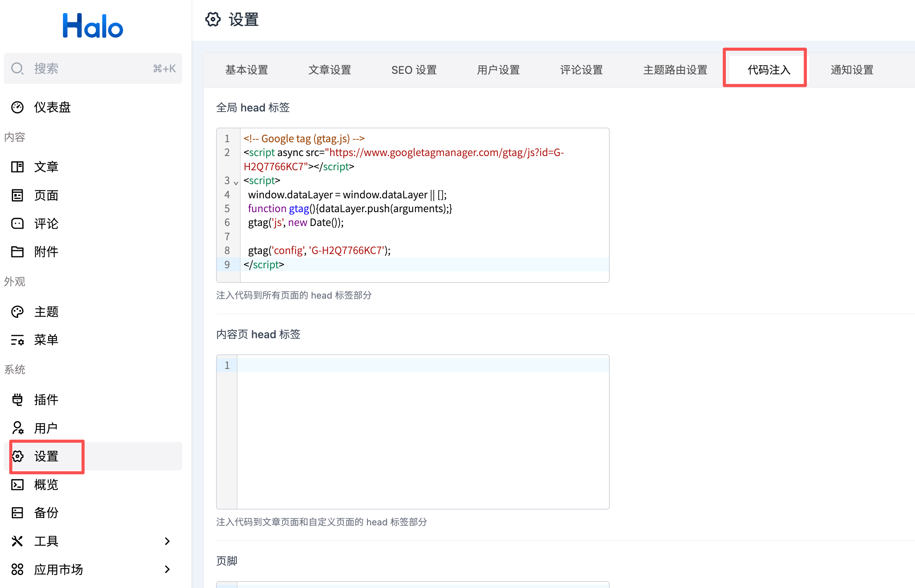Expand the 工具 tools submenu
Image resolution: width=915 pixels, height=588 pixels.
[x=167, y=541]
